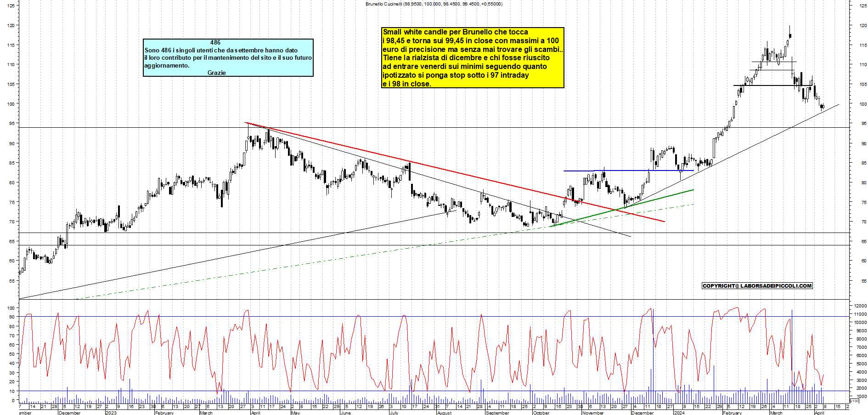Screen dimensions: 868x415
Task: Click the '0' value on the left oscillator scale
Action: (13, 400)
